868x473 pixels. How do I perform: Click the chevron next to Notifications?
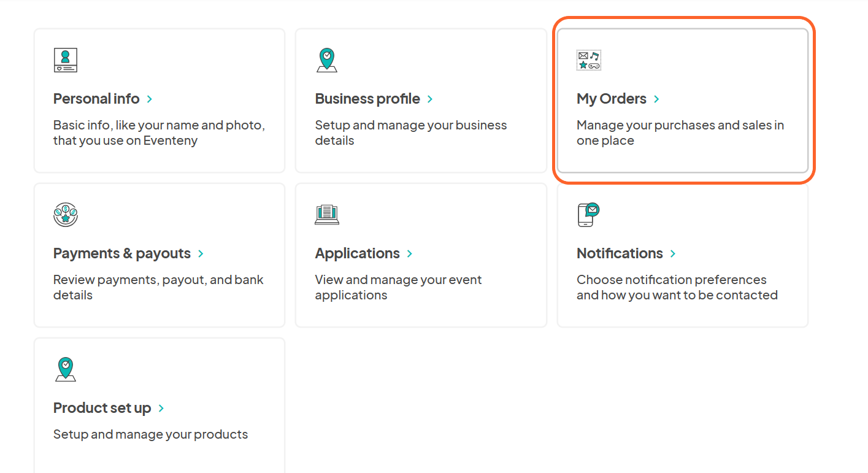673,253
